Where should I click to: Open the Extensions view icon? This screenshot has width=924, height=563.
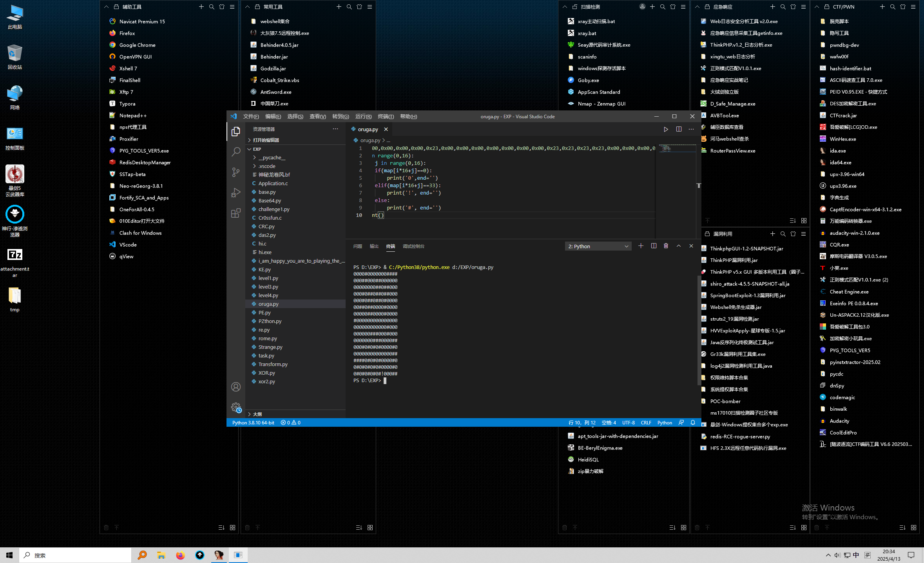click(236, 213)
